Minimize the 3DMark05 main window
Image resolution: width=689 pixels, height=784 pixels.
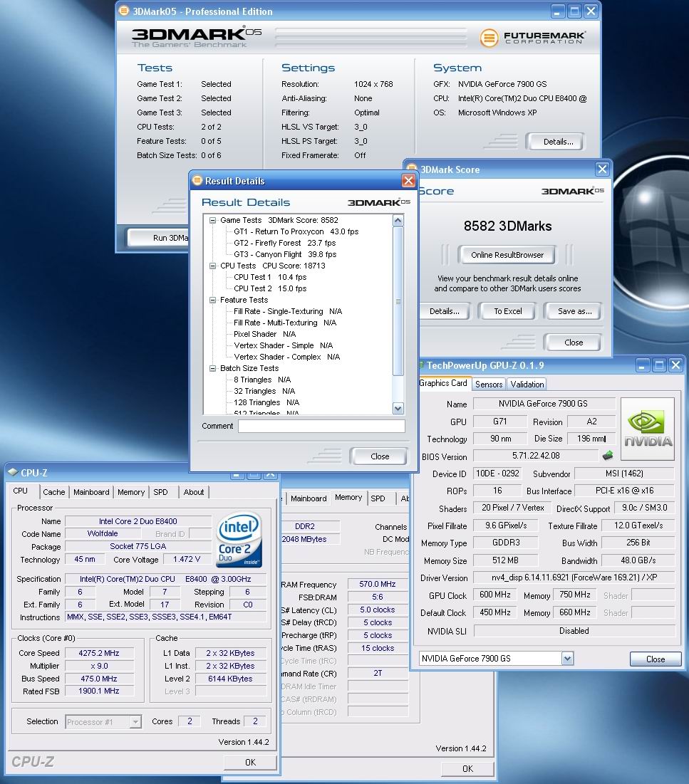(x=558, y=11)
